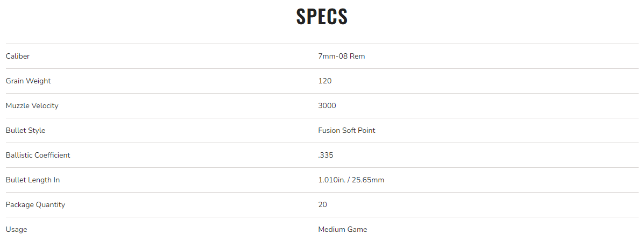The height and width of the screenshot is (241, 644).
Task: Select the Medium Game usage value
Action: pos(342,229)
